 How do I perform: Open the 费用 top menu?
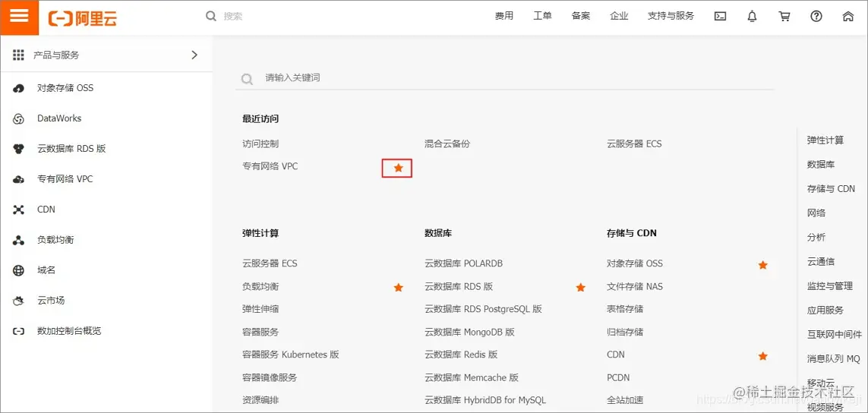click(504, 16)
